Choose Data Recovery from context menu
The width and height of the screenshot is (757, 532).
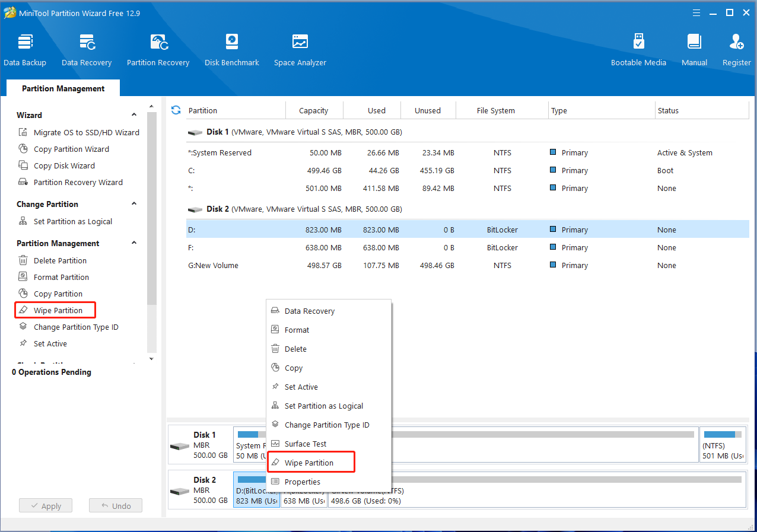pos(329,311)
